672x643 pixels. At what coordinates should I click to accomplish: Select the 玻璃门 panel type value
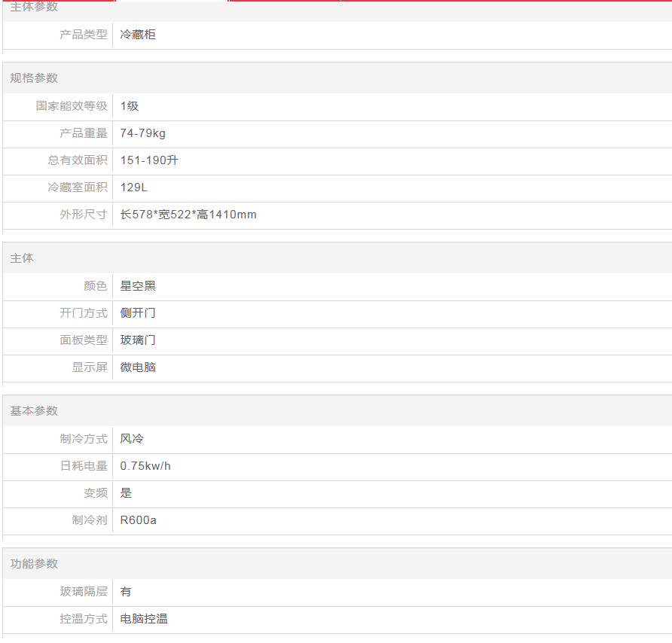[138, 340]
